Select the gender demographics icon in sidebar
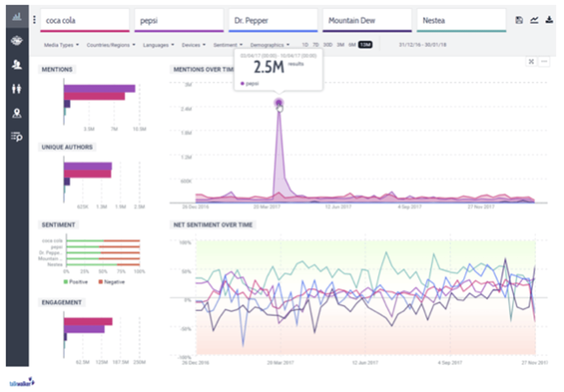This screenshot has width=564, height=392. pos(17,89)
